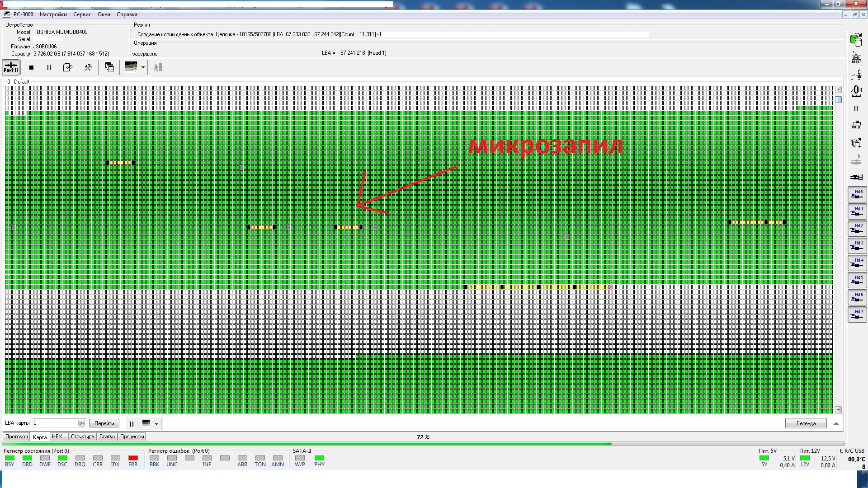Click the crossed hammer and wrench tools icon
The height and width of the screenshot is (488, 868).
click(88, 67)
